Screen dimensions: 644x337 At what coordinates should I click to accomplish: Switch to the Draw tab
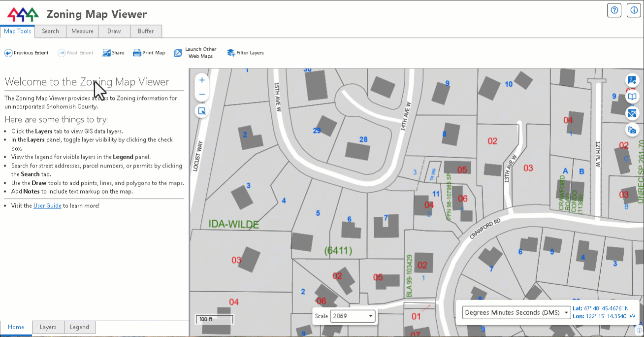(114, 31)
